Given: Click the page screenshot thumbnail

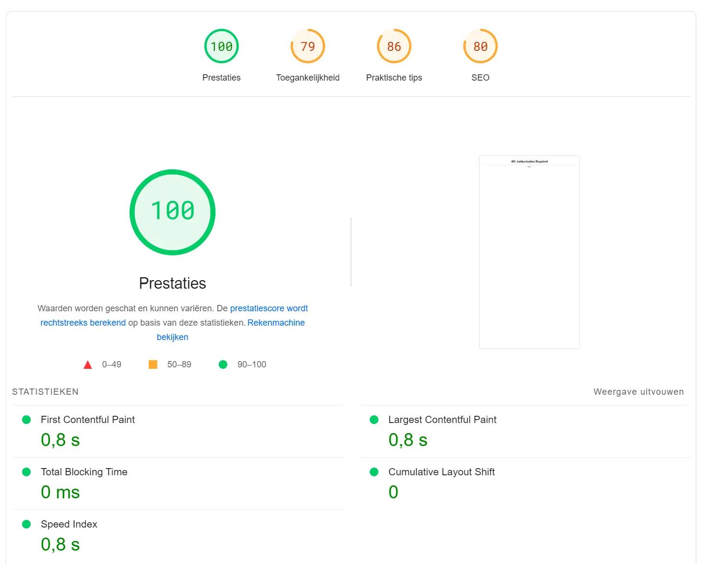Looking at the screenshot, I should (529, 252).
